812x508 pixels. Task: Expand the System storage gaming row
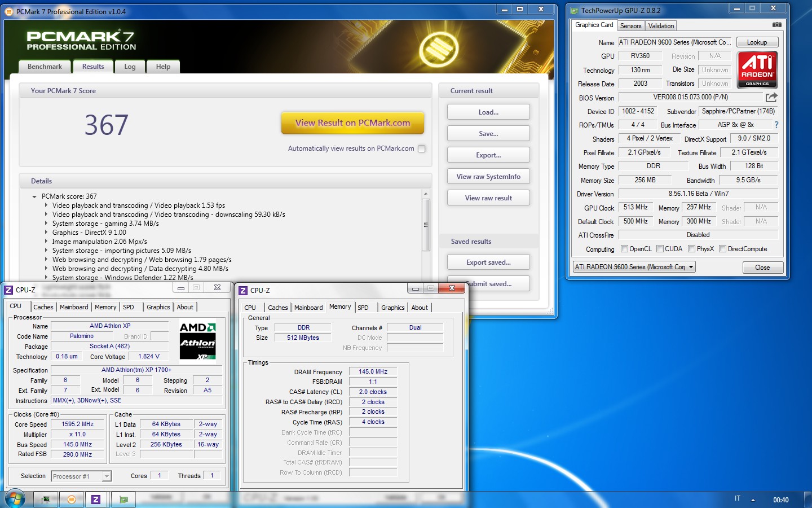click(46, 224)
